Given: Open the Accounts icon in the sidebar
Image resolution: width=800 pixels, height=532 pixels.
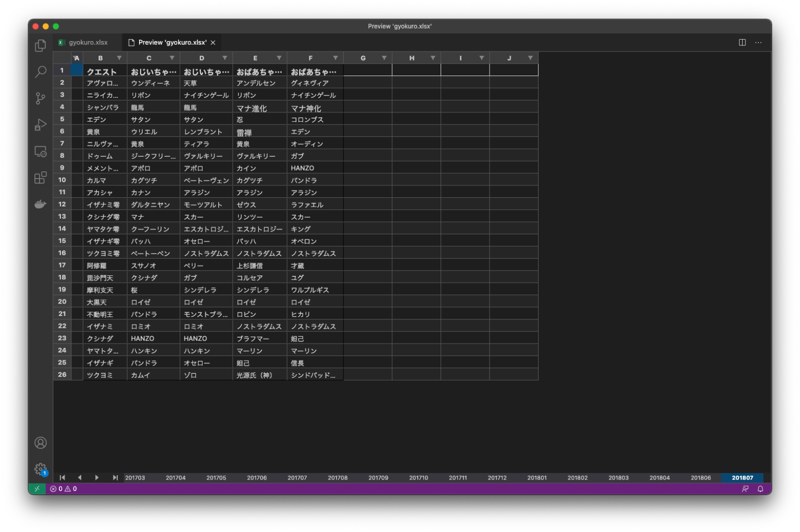Looking at the screenshot, I should coord(40,442).
